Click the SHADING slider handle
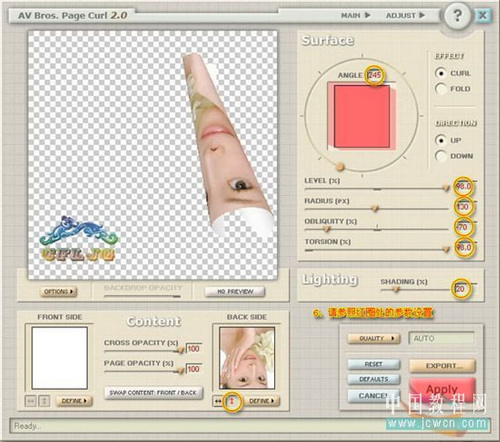This screenshot has height=442, width=500. click(x=396, y=290)
